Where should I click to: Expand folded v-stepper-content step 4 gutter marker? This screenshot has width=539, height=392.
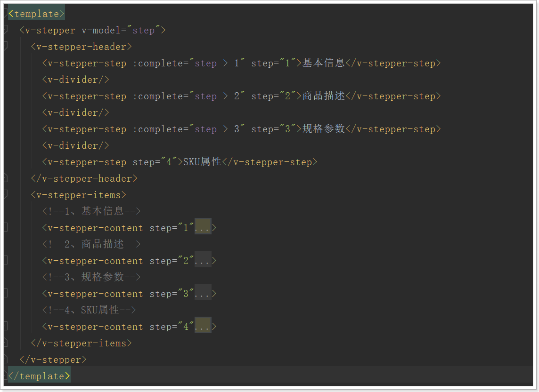coord(5,327)
